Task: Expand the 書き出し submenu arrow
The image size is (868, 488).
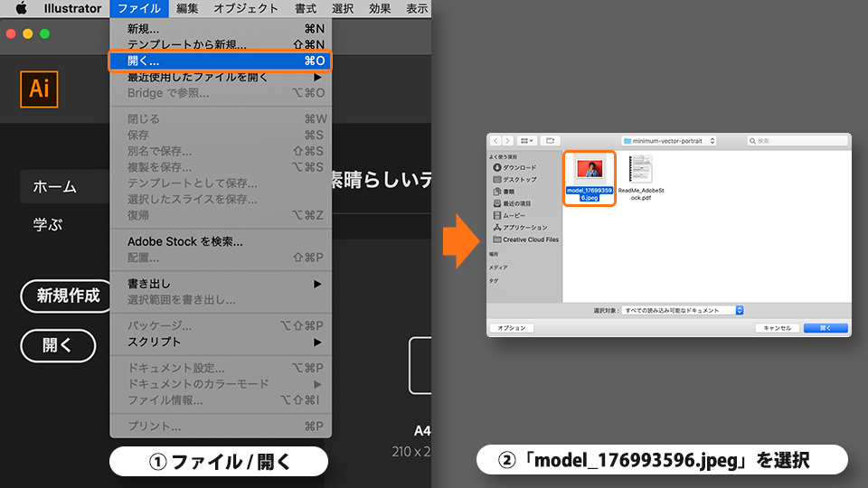Action: [x=317, y=284]
